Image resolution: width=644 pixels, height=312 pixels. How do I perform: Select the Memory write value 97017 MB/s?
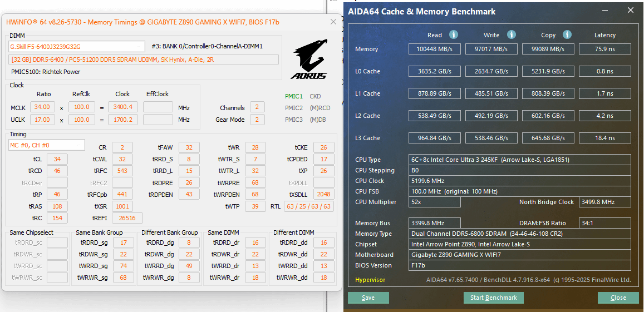pos(491,49)
